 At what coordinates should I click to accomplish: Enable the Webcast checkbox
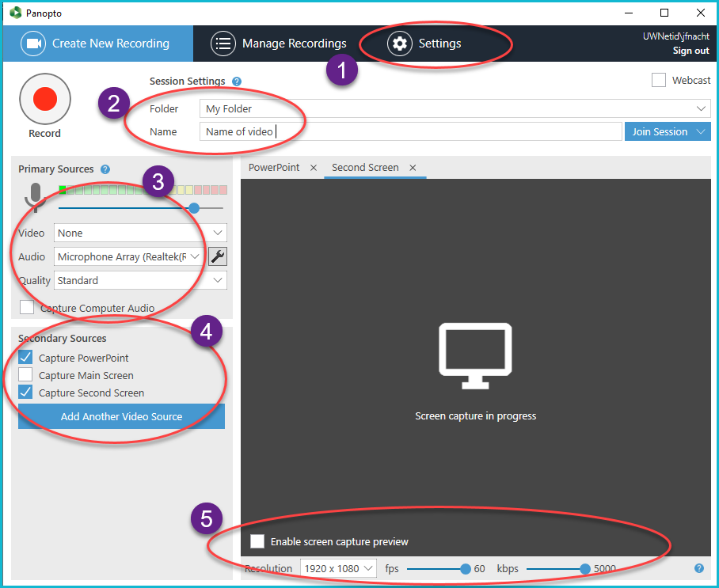pos(659,80)
